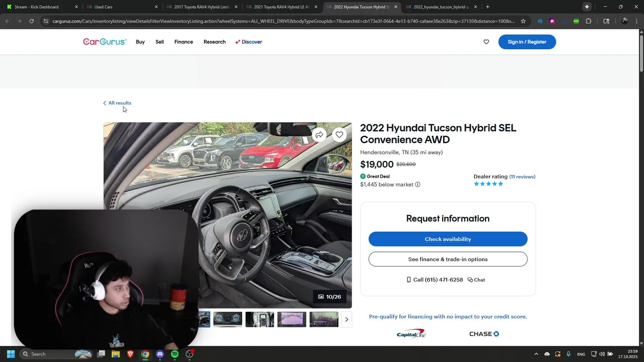The image size is (644, 362).
Task: Switch to 2021 Toyota RAV4 Hybrid LE tab
Action: click(x=281, y=7)
